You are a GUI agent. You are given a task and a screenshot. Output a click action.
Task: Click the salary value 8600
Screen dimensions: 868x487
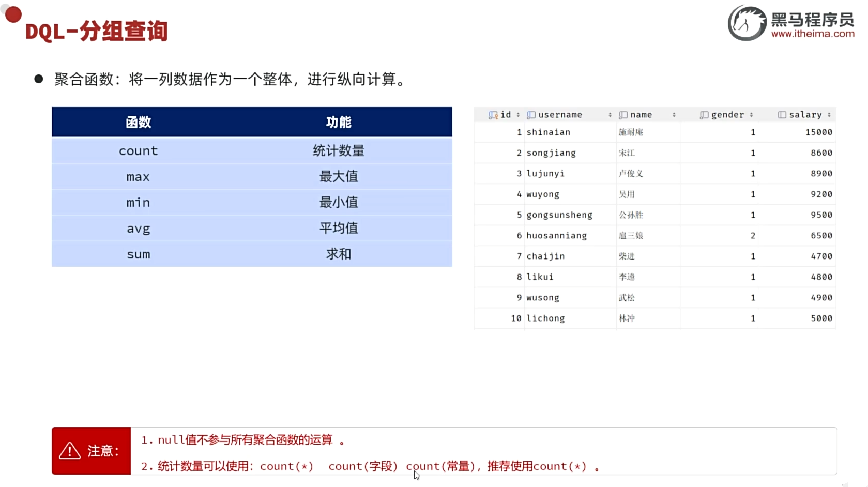click(821, 153)
